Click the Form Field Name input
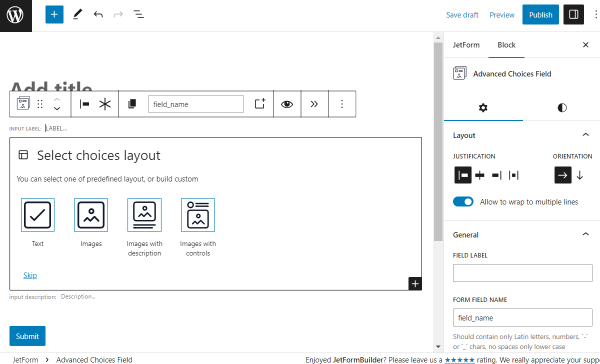 (x=522, y=318)
